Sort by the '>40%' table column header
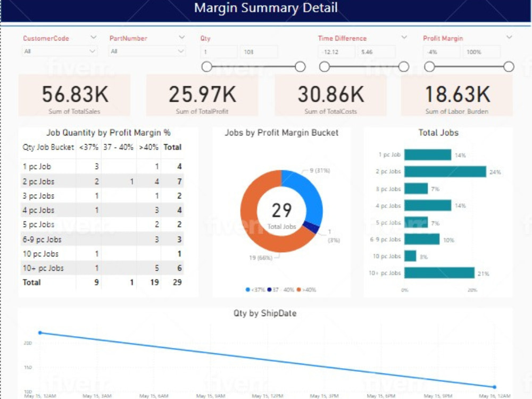The height and width of the screenshot is (399, 532). pyautogui.click(x=148, y=147)
